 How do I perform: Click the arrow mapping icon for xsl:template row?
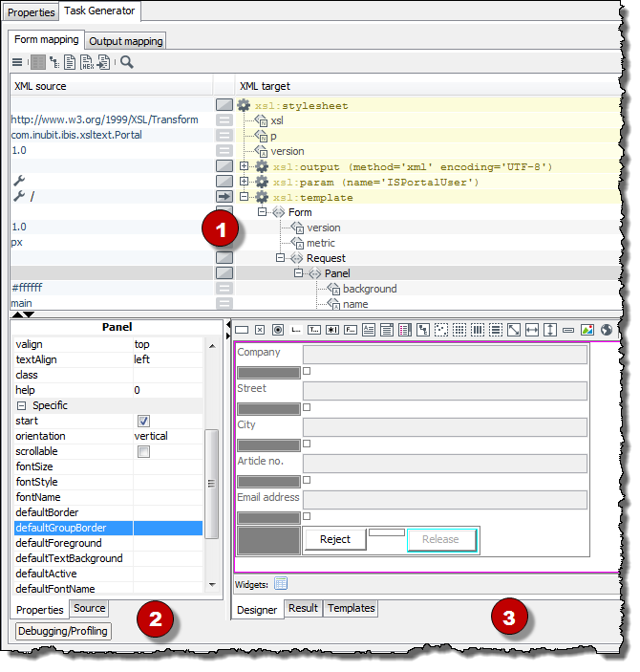tap(224, 197)
